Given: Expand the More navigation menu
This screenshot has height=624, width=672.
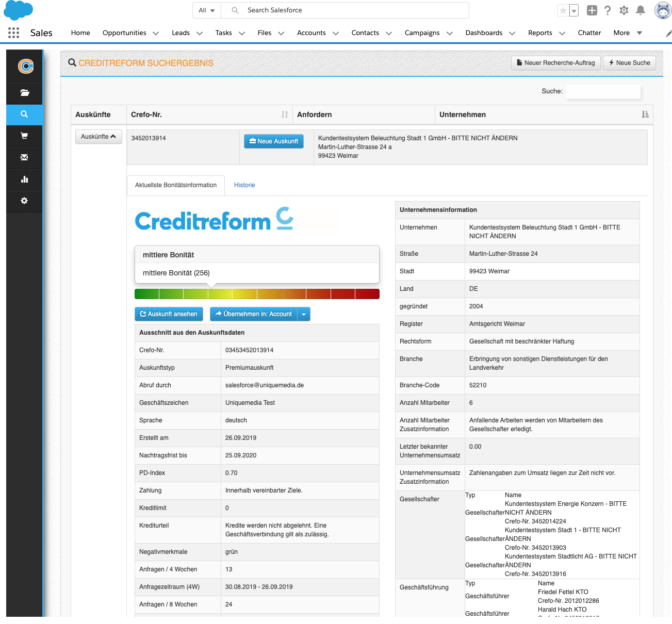Looking at the screenshot, I should point(627,33).
